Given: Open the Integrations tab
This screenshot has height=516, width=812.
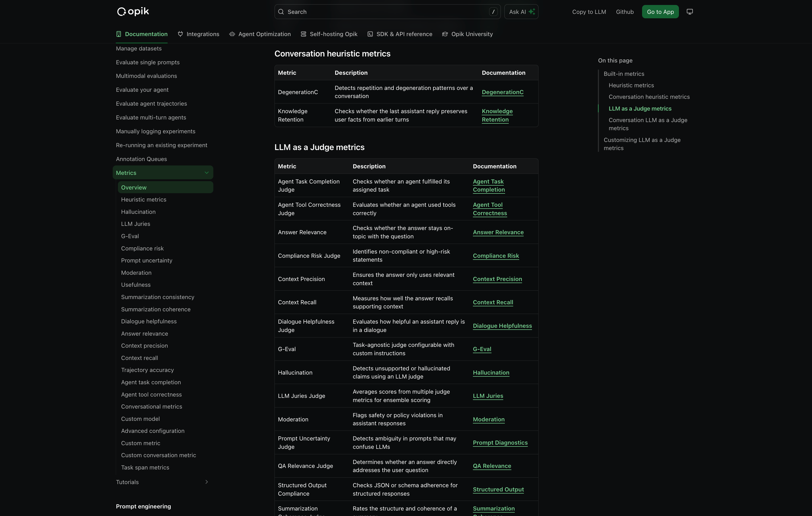Looking at the screenshot, I should point(203,34).
